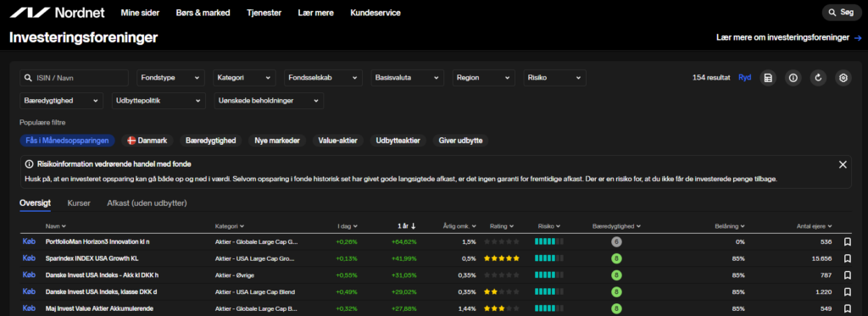Screen dimensions: 868x316
Task: Open the Uønskede beholdninger dropdown
Action: click(269, 101)
